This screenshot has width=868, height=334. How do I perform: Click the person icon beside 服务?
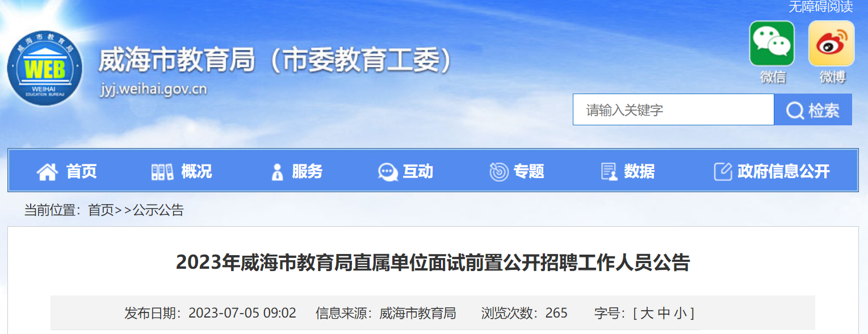point(277,171)
